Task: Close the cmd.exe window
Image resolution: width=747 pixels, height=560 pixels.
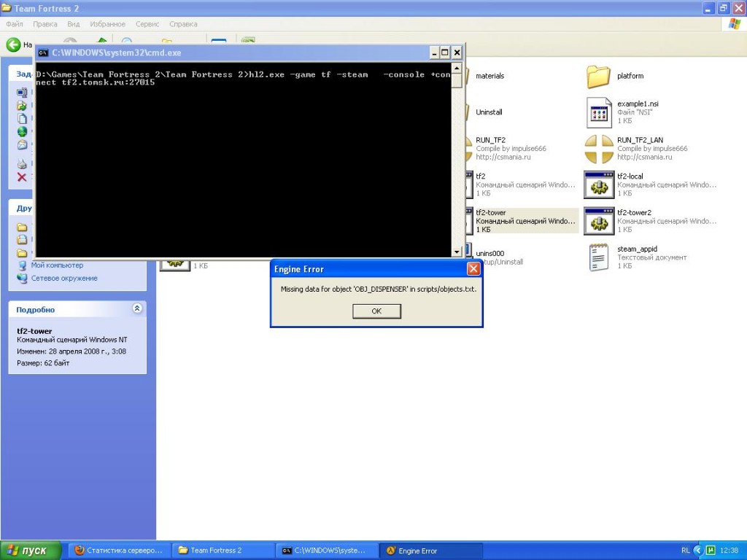Action: [x=457, y=52]
